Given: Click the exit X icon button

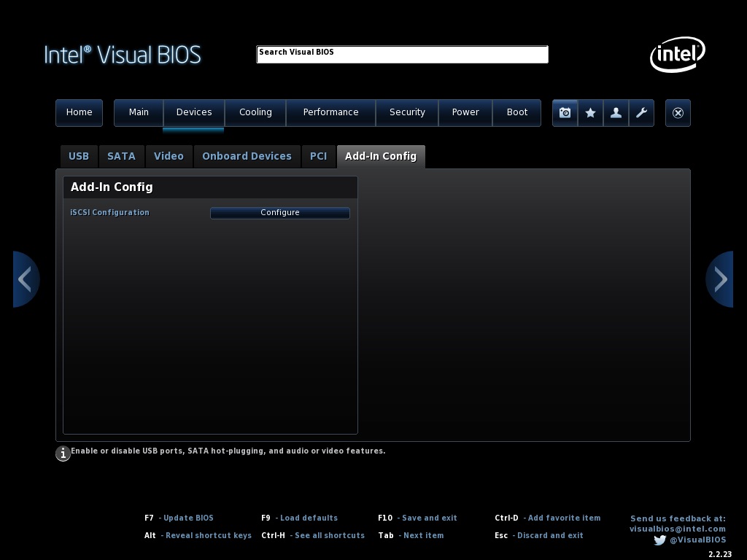Looking at the screenshot, I should point(678,113).
